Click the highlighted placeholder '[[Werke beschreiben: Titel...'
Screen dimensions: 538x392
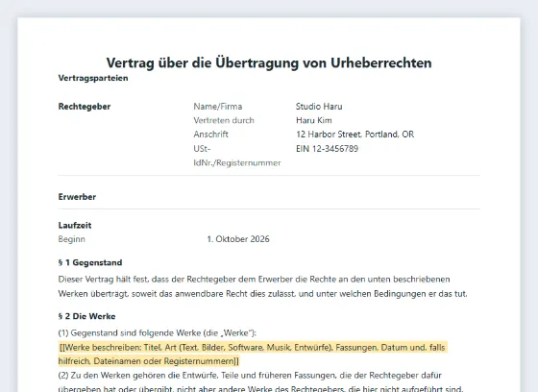coord(253,355)
